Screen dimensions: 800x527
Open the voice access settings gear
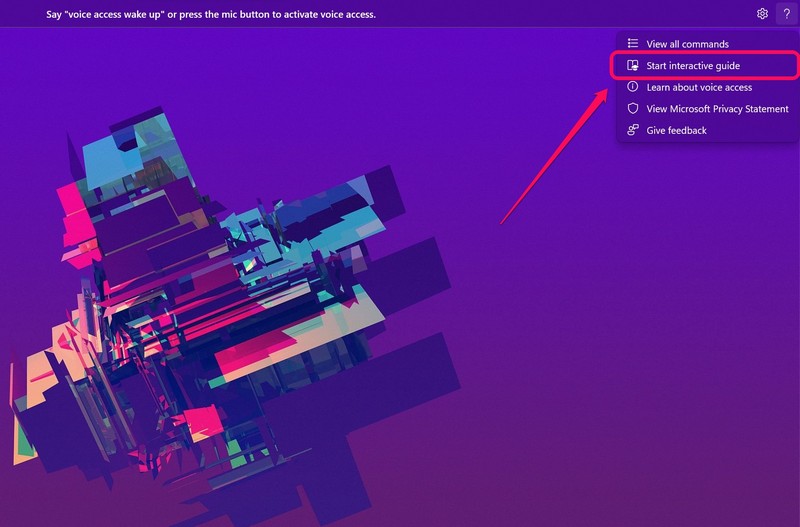[762, 14]
